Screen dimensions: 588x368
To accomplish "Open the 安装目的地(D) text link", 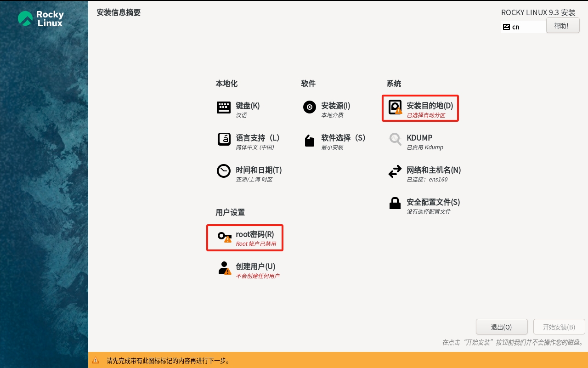I will (x=430, y=106).
